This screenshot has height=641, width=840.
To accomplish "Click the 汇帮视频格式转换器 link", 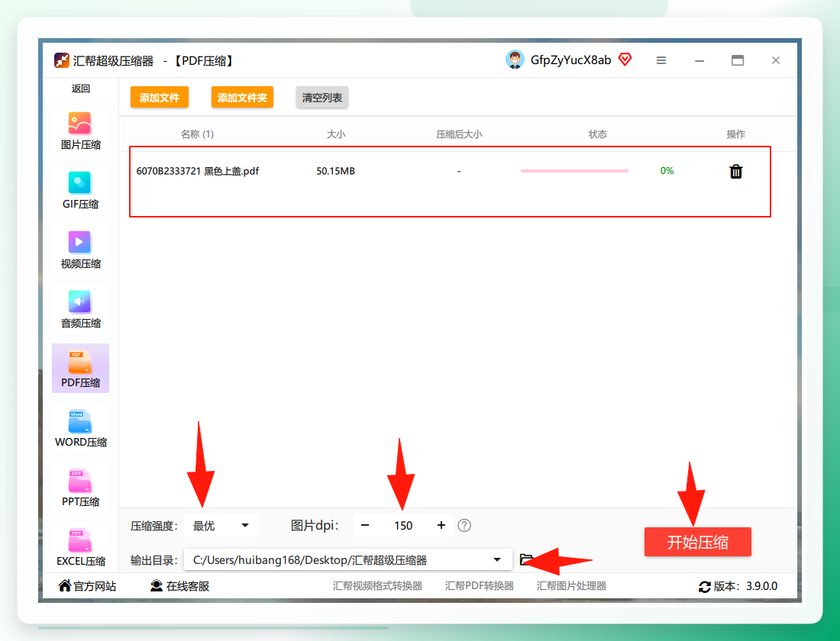I will point(378,586).
